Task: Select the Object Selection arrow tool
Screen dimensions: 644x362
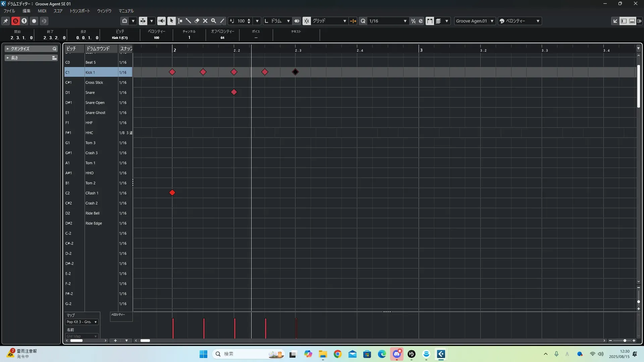Action: coord(171,21)
